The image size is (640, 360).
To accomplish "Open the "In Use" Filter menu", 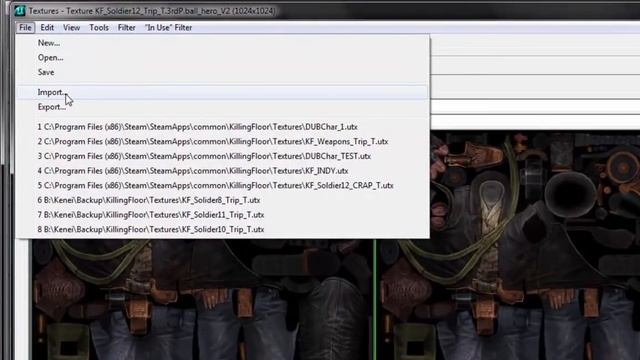I will click(x=168, y=27).
